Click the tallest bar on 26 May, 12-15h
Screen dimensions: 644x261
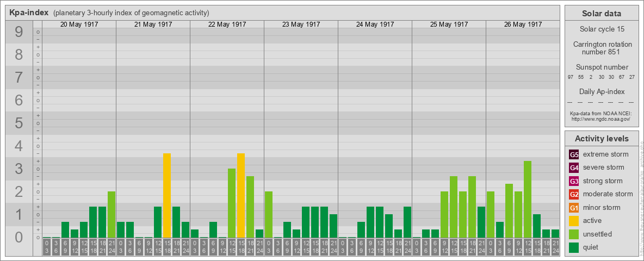point(528,200)
